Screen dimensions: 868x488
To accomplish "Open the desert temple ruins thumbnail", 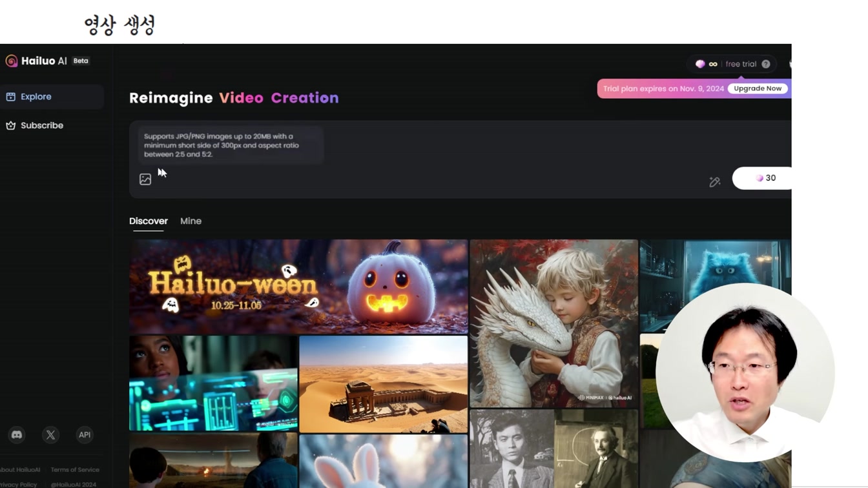I will point(383,383).
